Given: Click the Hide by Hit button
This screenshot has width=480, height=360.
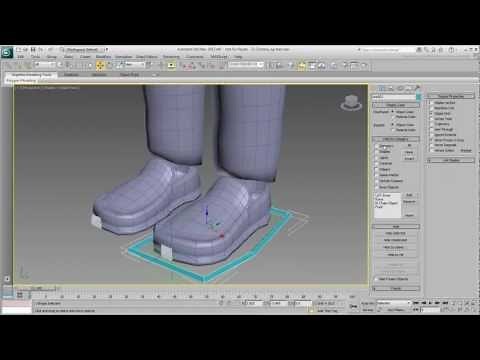Looking at the screenshot, I should pyautogui.click(x=395, y=254).
